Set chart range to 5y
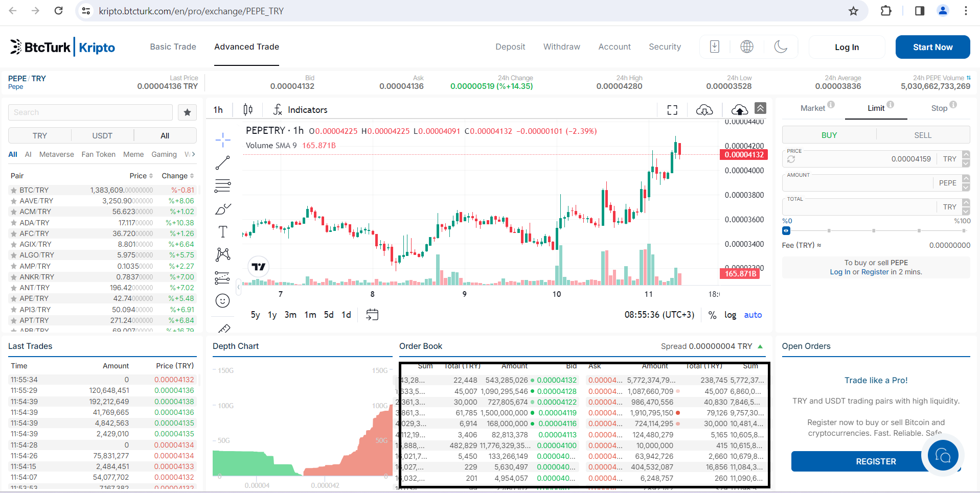The image size is (980, 493). tap(255, 315)
